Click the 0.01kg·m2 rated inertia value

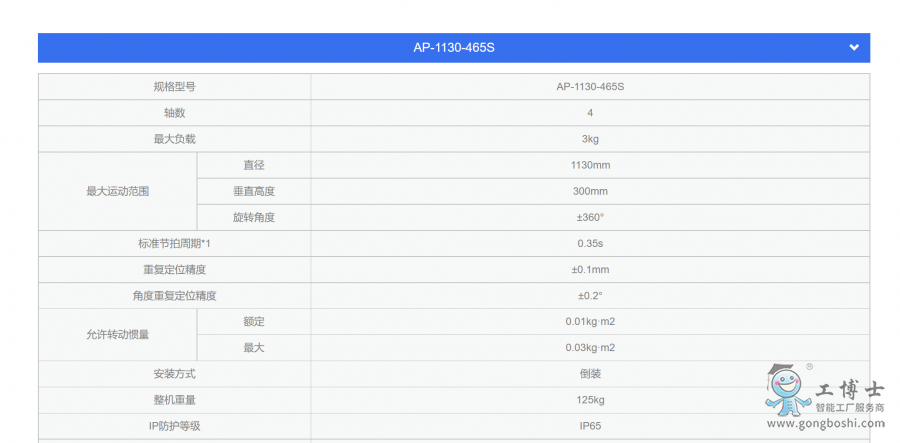click(590, 321)
